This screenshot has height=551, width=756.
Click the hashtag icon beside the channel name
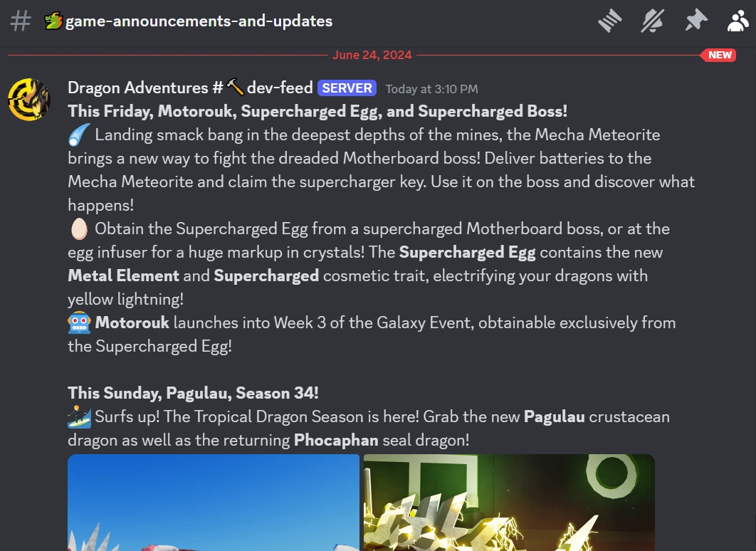(21, 21)
